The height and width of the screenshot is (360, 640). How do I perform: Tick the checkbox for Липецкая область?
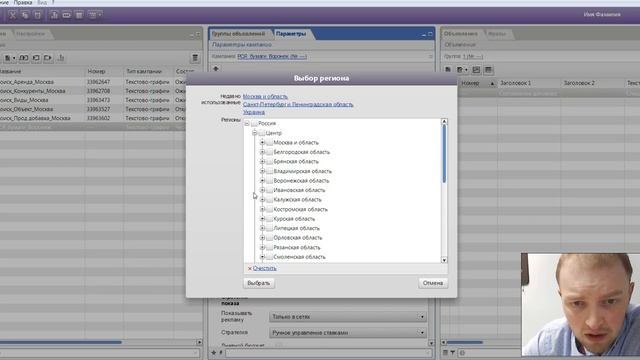point(269,228)
